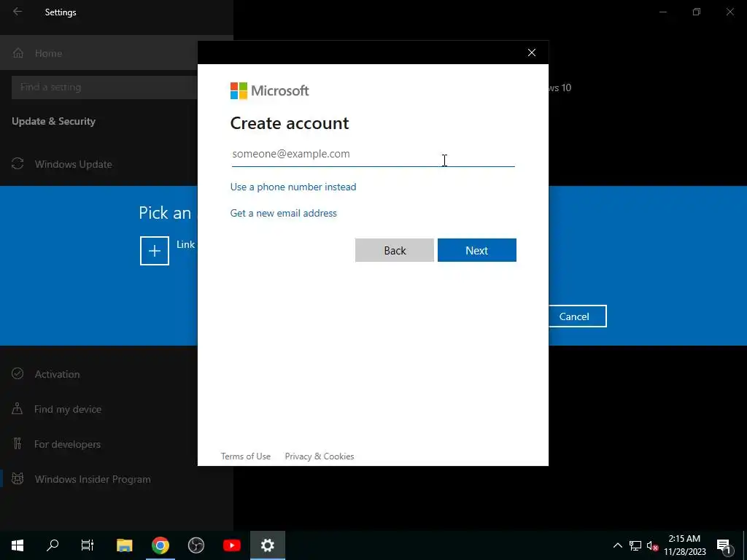Go back using Settings arrow

click(18, 12)
